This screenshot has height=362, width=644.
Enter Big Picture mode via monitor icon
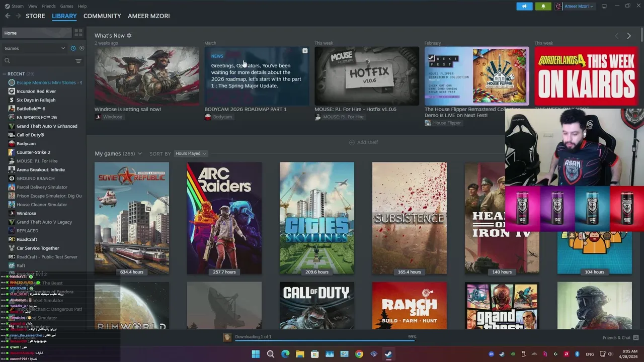[x=604, y=6]
